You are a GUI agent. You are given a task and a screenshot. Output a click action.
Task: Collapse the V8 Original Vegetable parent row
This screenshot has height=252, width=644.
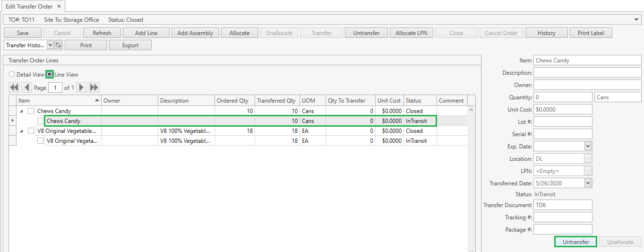click(x=21, y=131)
